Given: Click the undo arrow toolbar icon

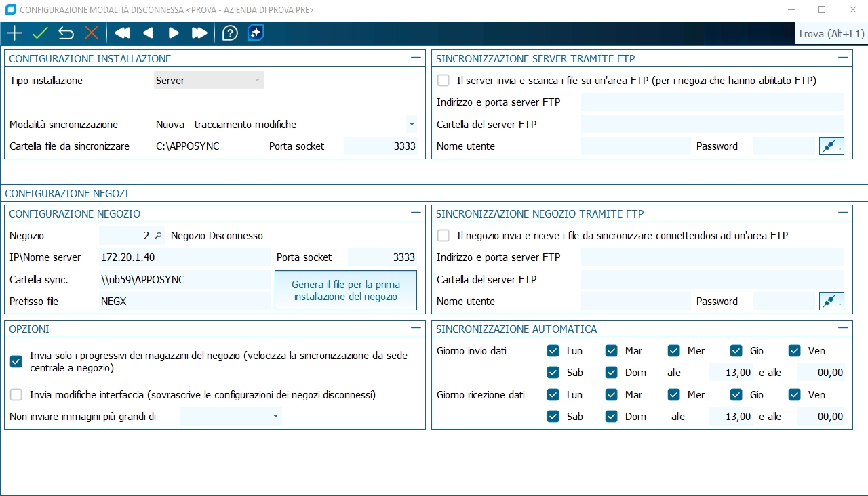Looking at the screenshot, I should 66,33.
